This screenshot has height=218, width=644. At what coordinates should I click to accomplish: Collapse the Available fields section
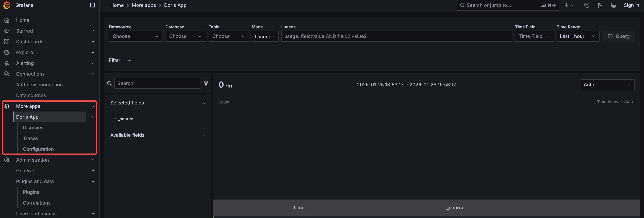pyautogui.click(x=204, y=135)
